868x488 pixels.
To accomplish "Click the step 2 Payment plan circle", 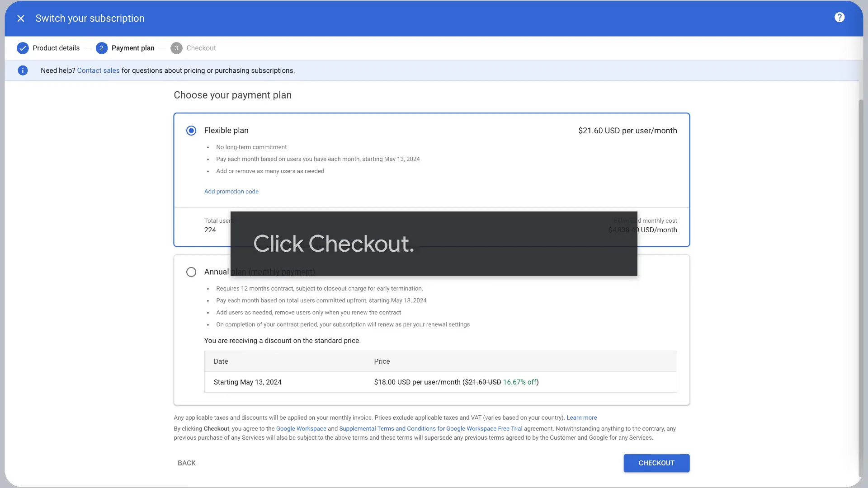I will (x=102, y=48).
